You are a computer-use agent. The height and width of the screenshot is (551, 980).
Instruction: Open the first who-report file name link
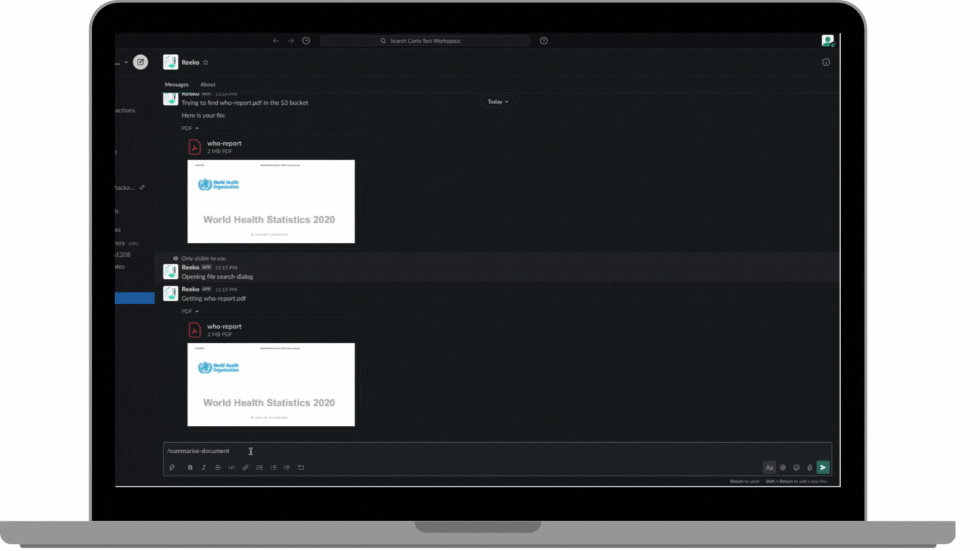coord(225,144)
